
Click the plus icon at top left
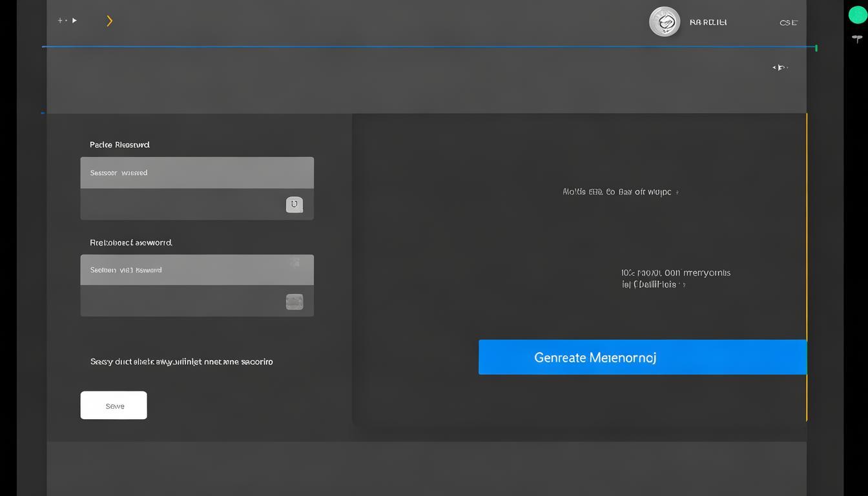click(61, 21)
